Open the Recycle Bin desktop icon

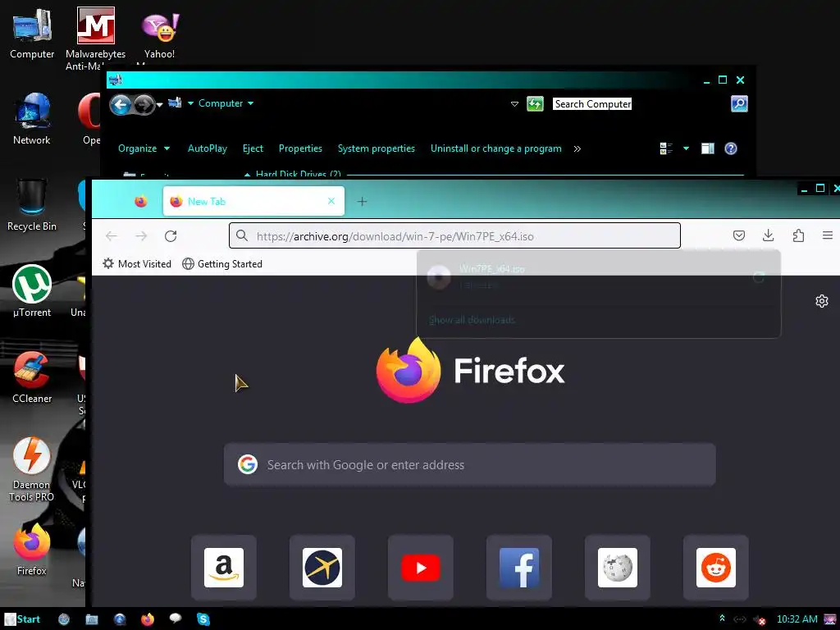tap(32, 204)
